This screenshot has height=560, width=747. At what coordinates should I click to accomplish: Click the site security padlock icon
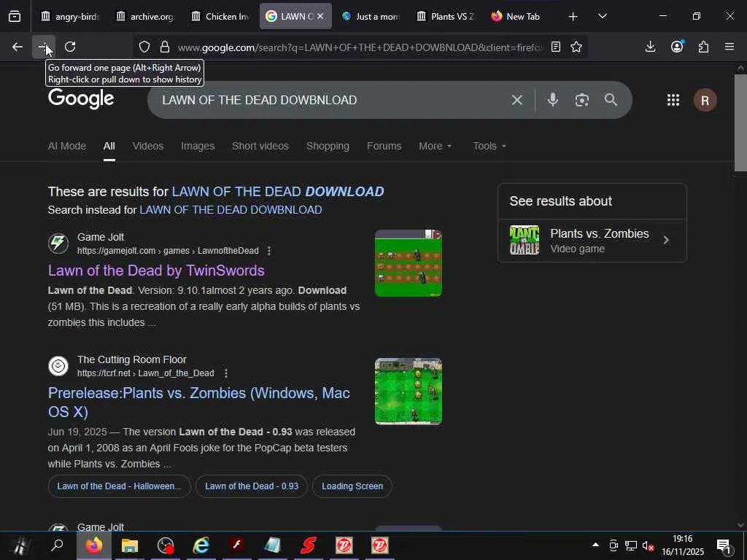tap(165, 47)
